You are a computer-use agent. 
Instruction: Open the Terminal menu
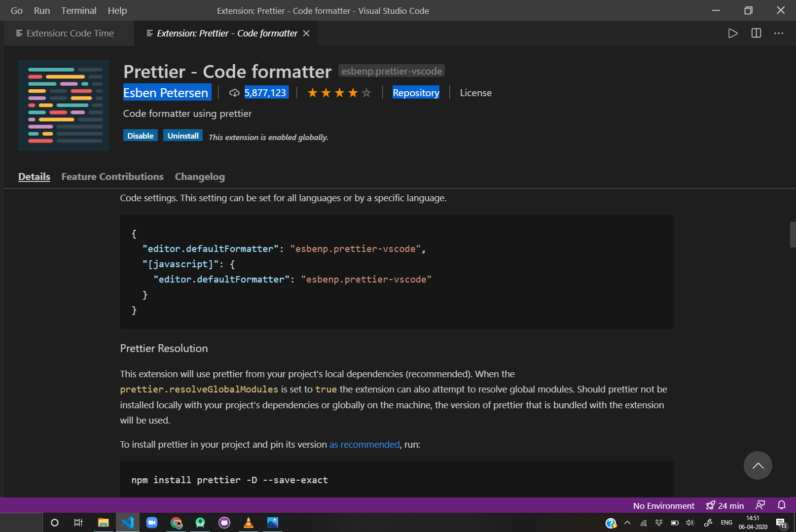click(79, 10)
